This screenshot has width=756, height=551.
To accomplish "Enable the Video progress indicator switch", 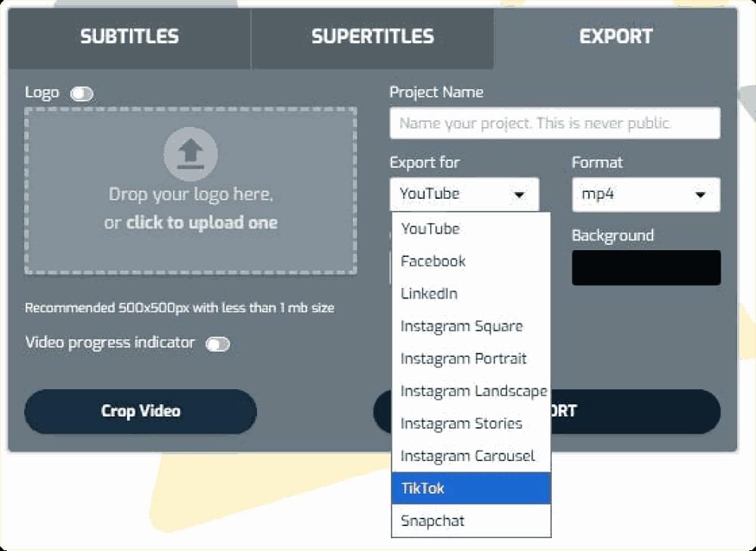I will click(218, 344).
